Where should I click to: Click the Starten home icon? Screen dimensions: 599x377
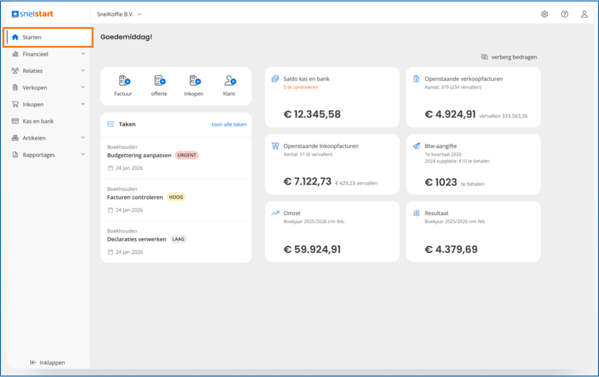click(15, 37)
